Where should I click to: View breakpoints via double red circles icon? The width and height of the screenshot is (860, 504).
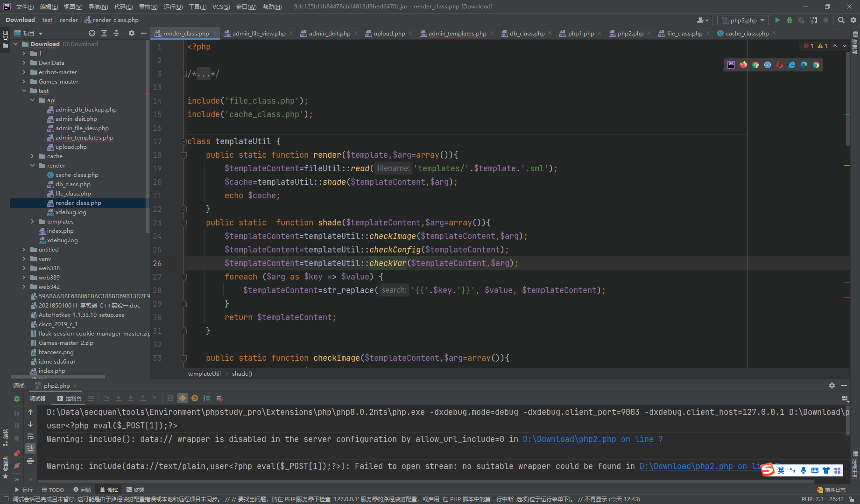coord(17,454)
